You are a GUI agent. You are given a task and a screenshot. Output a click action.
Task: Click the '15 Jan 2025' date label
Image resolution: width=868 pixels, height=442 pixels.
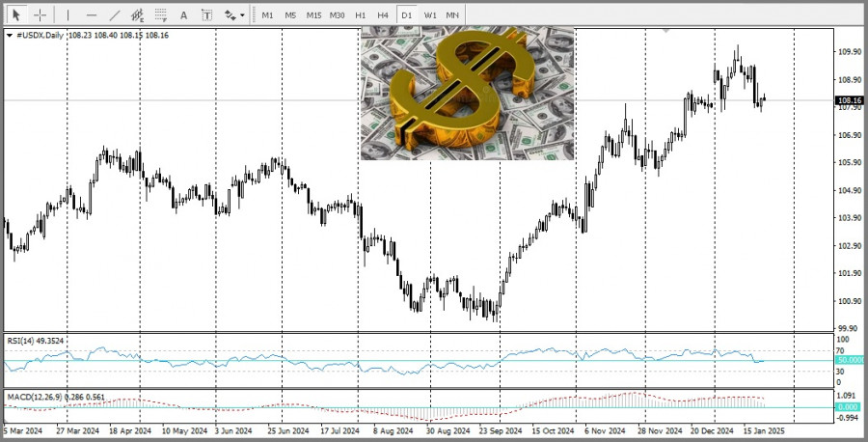[x=764, y=431]
